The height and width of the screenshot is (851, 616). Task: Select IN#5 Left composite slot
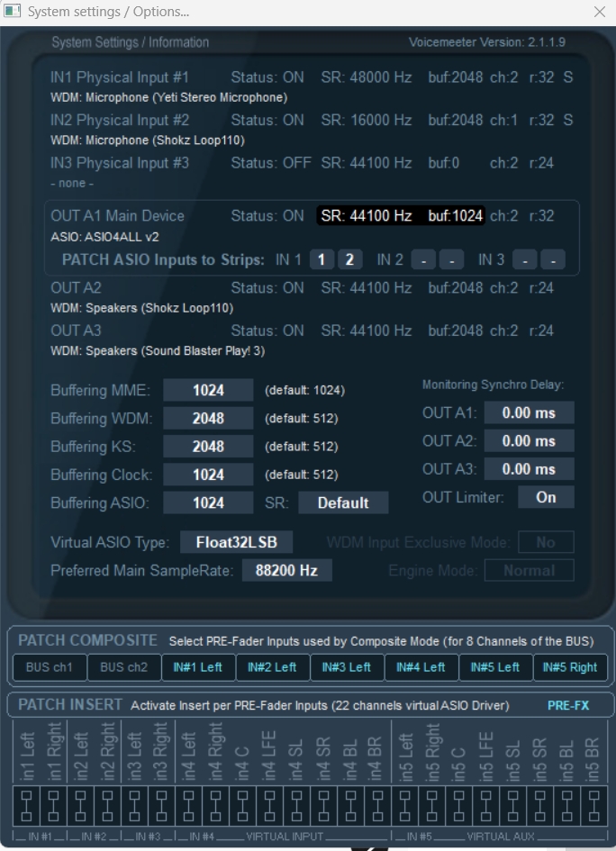click(496, 667)
